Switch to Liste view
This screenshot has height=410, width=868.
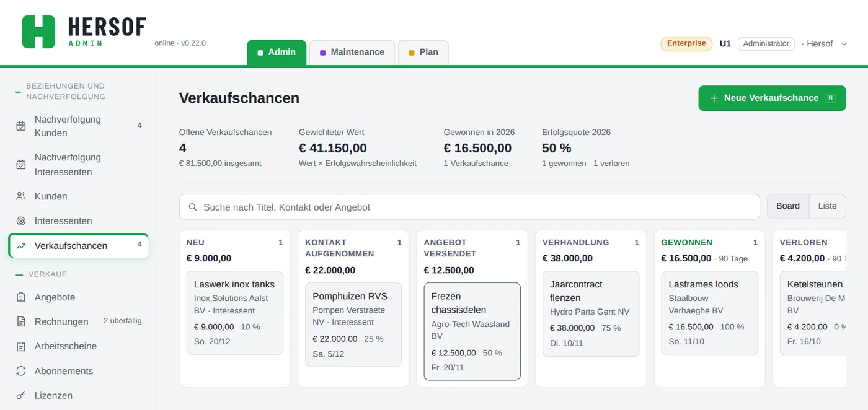827,206
